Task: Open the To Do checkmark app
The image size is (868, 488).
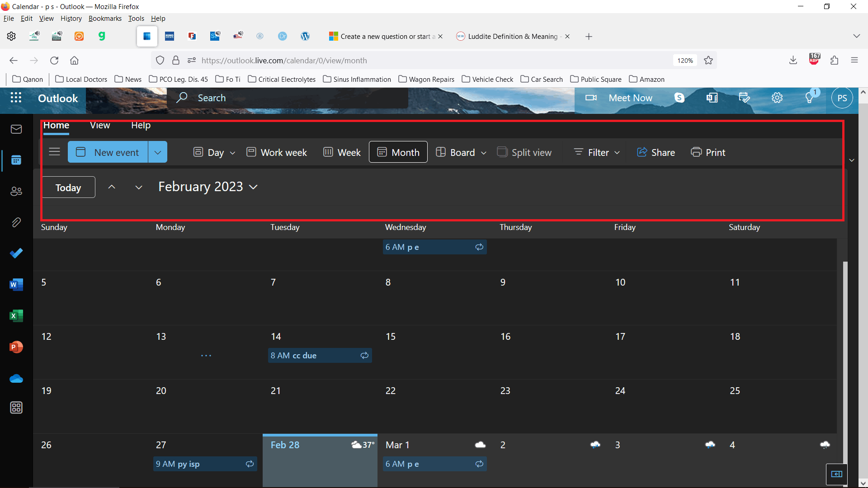Action: (16, 253)
